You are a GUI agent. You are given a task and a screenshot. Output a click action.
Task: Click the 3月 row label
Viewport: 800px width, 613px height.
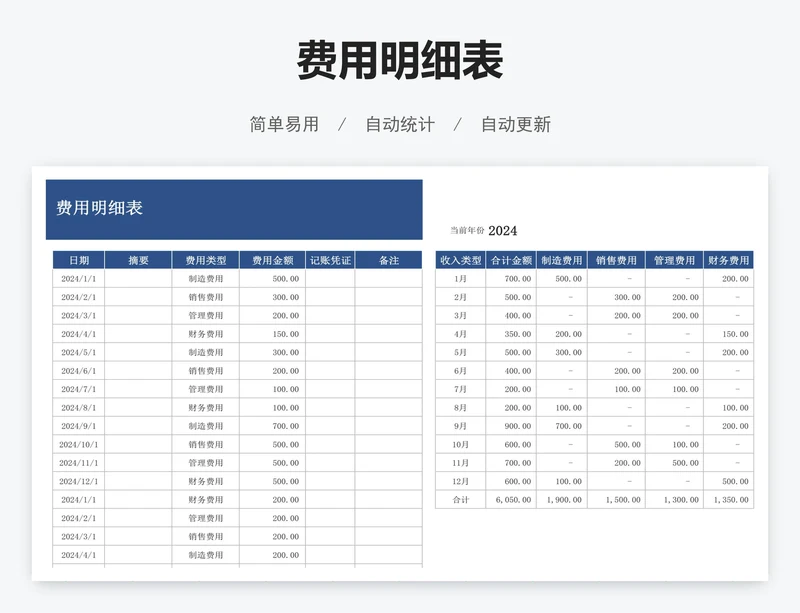[460, 315]
